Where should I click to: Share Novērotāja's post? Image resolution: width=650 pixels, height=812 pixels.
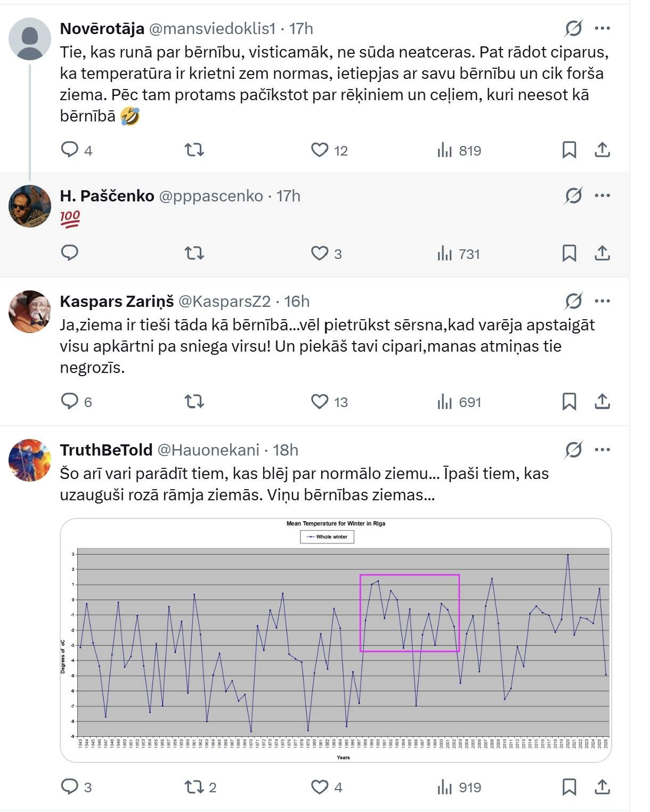(602, 150)
